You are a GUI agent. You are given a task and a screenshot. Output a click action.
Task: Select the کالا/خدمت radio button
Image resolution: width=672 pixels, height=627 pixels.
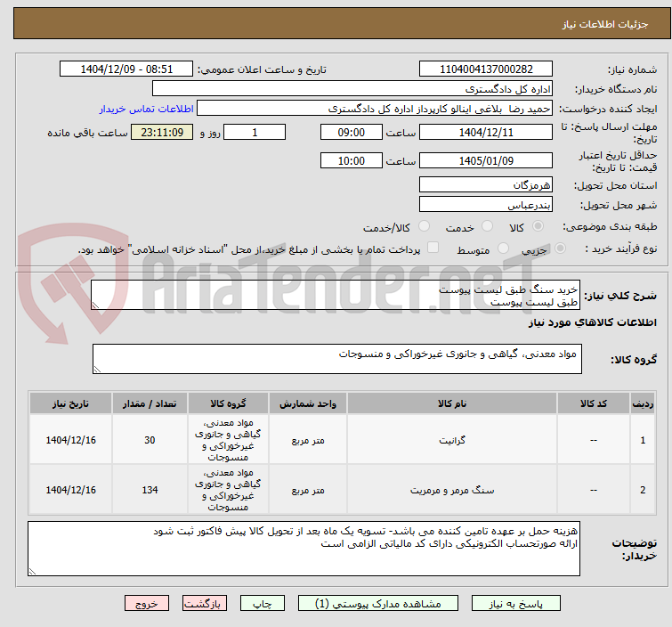pos(424,226)
